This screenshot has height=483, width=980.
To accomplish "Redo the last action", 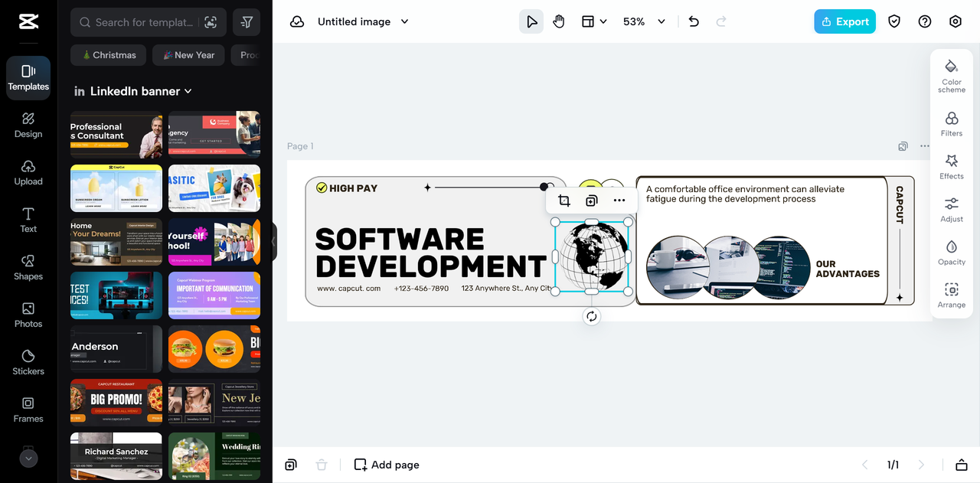I will click(721, 21).
